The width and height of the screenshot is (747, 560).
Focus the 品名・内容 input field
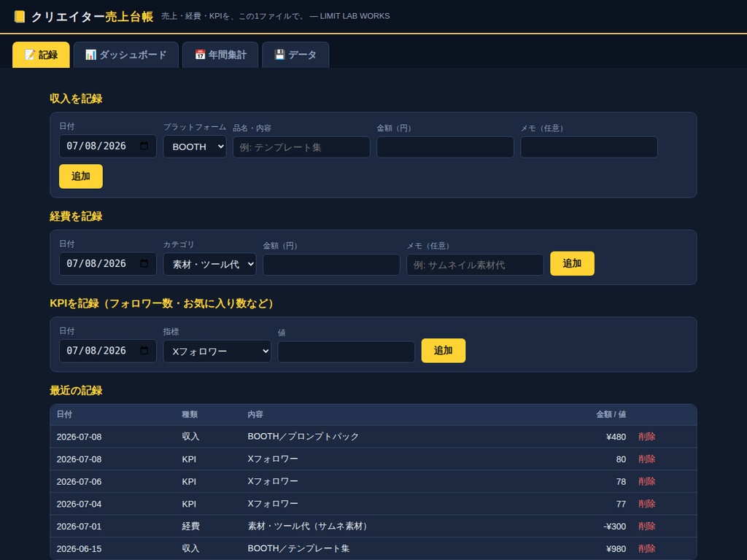pos(301,147)
